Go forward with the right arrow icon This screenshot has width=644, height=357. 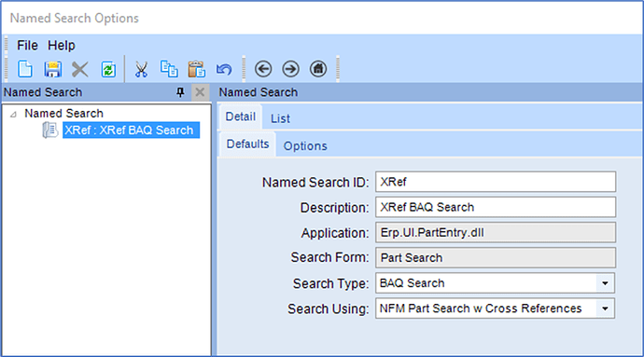click(x=291, y=69)
